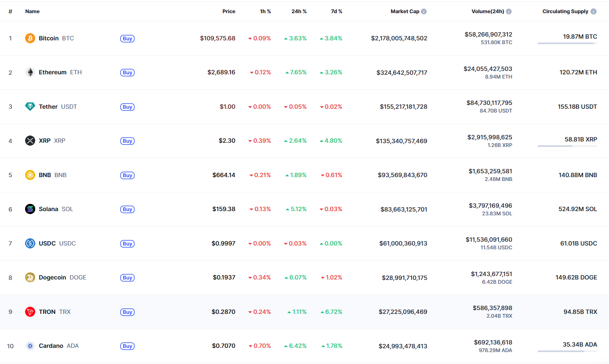Screen dimensions: 609x364
Task: Click Tether volume $84,730,117,795
Action: 489,103
